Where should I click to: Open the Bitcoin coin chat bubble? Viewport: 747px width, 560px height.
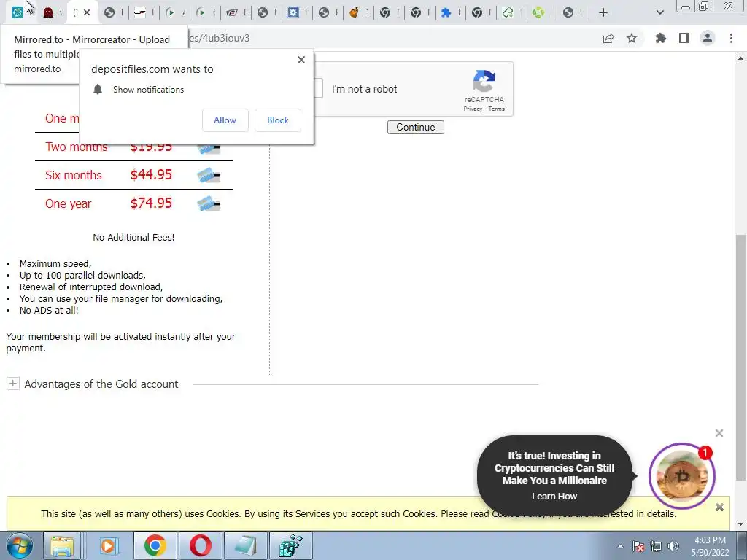(x=682, y=475)
